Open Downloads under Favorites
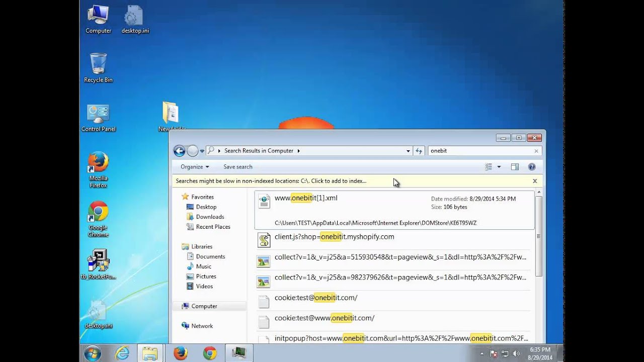This screenshot has height=362, width=644. coord(210,217)
